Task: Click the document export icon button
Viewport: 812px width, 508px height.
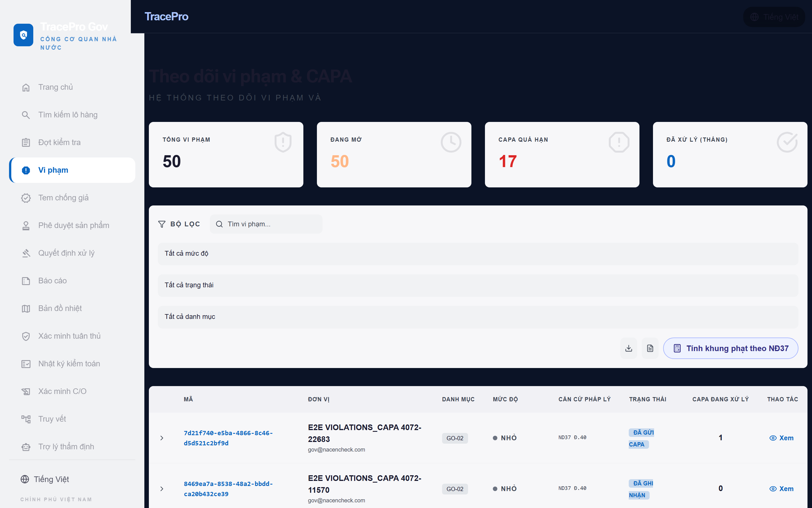Action: point(650,348)
